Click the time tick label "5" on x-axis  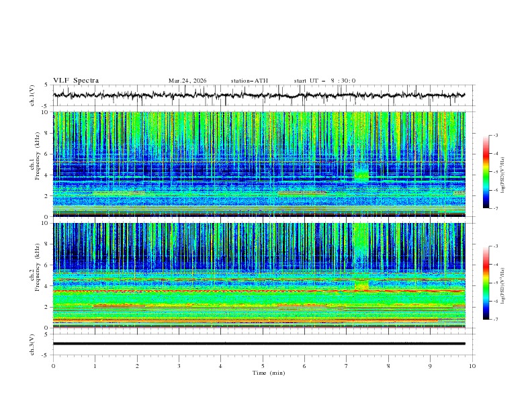coord(263,366)
